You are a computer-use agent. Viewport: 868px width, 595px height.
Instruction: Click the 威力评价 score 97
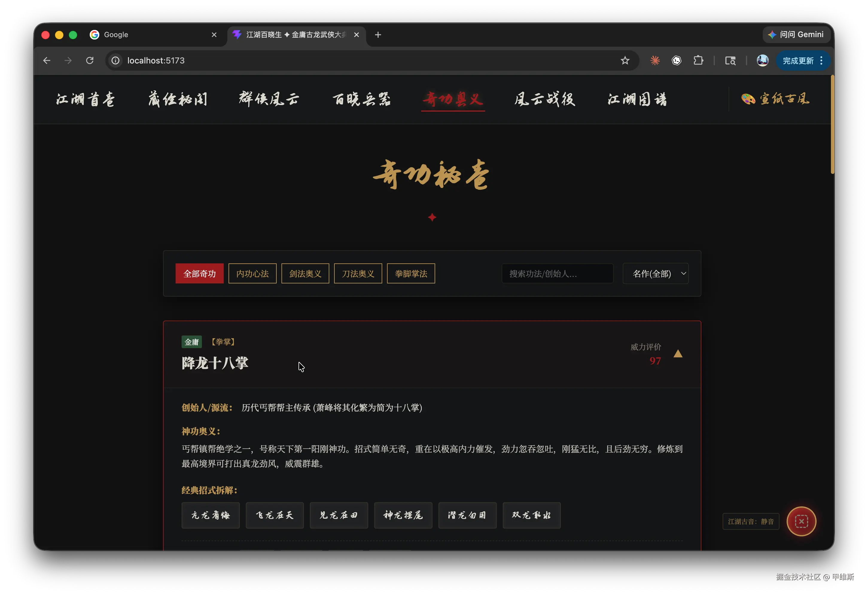(655, 361)
